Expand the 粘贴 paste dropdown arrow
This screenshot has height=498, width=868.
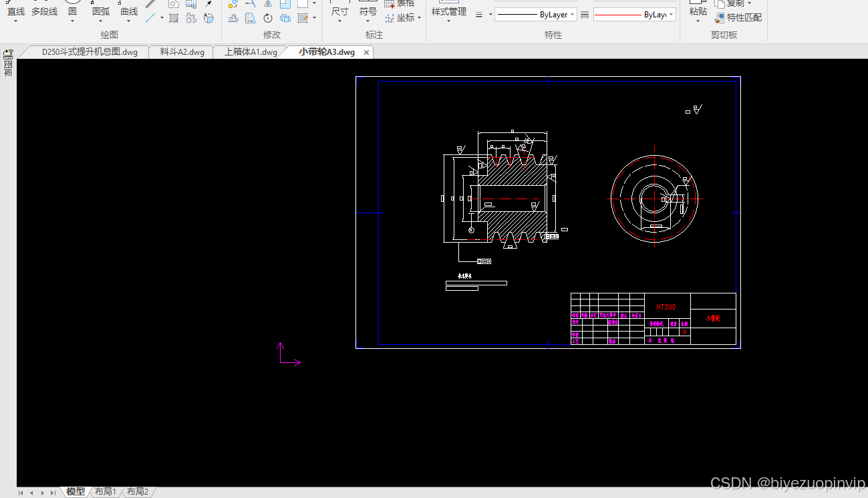(x=698, y=21)
